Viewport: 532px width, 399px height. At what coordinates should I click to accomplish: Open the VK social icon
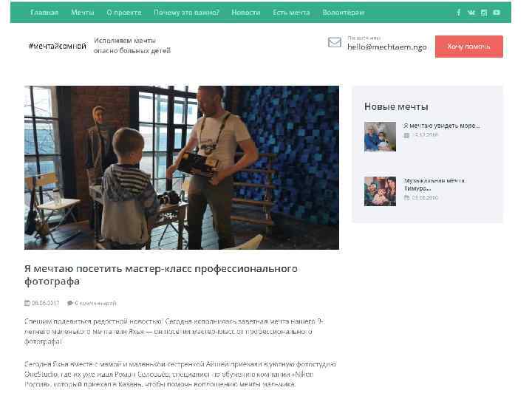pos(471,13)
